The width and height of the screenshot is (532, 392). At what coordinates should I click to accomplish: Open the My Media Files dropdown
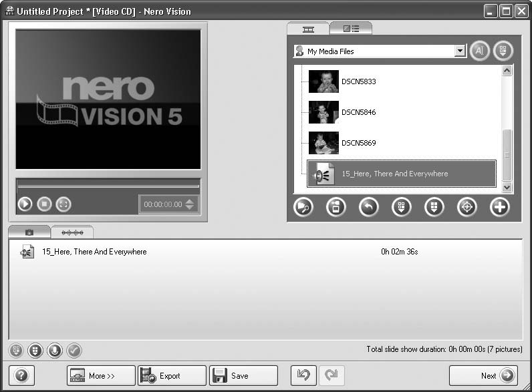pyautogui.click(x=459, y=51)
